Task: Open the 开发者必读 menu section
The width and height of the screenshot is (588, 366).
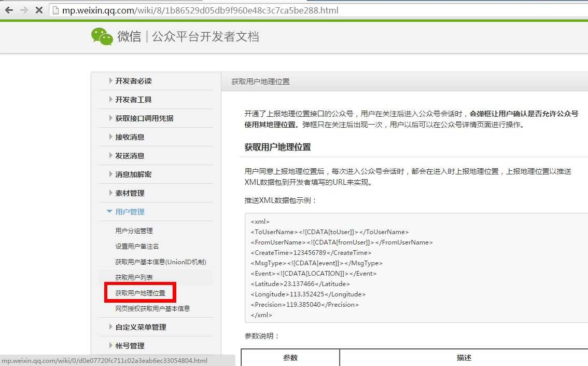Action: click(133, 80)
